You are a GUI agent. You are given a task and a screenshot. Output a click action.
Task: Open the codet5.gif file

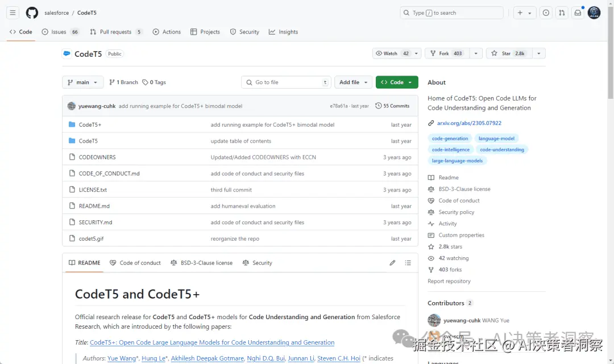(x=91, y=239)
